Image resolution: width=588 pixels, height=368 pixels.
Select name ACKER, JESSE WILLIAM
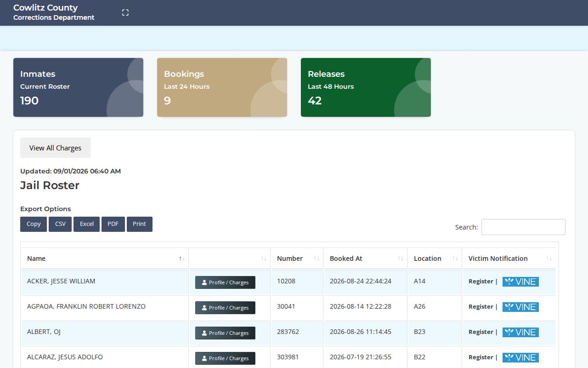(61, 281)
